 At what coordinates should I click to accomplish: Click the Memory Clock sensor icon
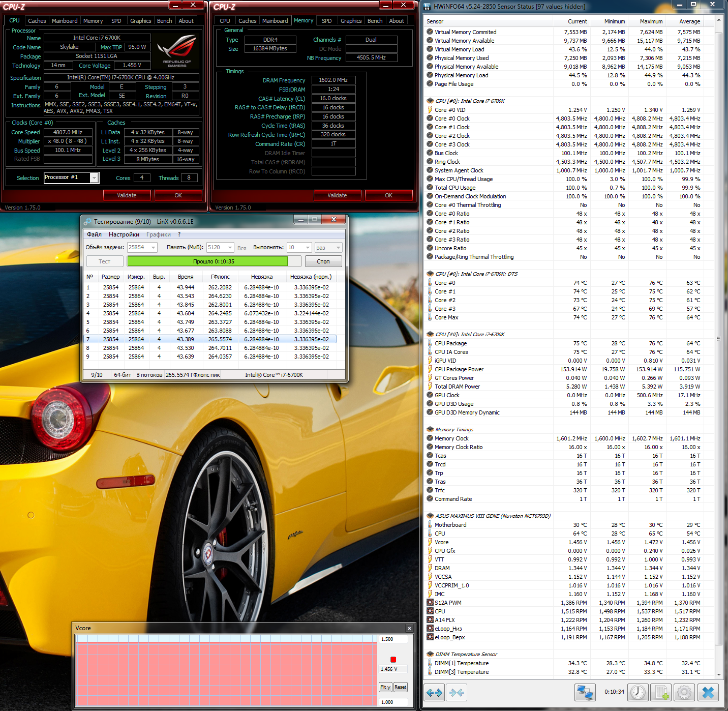point(430,438)
